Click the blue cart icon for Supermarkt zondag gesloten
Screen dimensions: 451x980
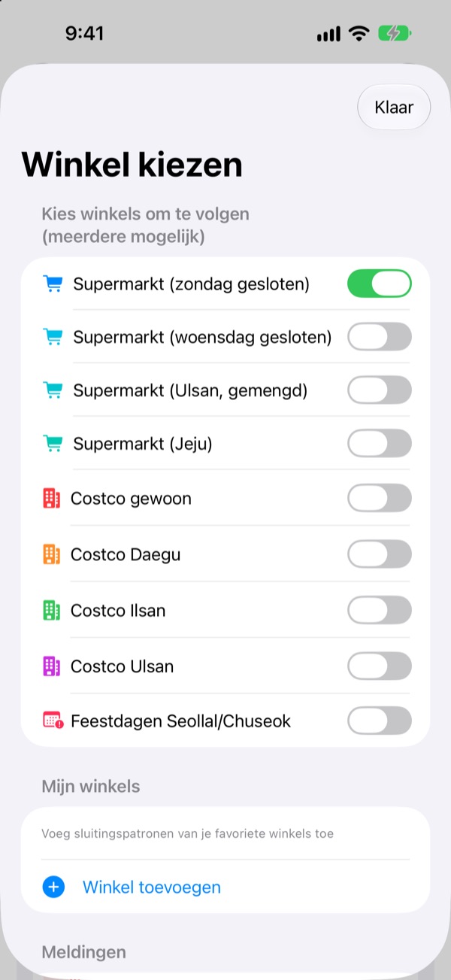(x=53, y=284)
